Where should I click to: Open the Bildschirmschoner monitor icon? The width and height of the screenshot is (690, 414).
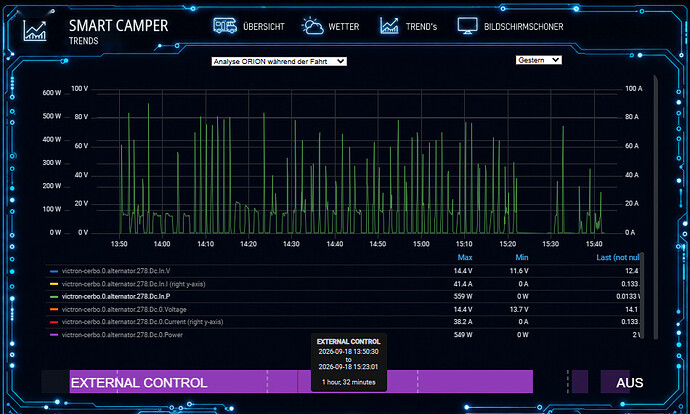(467, 26)
